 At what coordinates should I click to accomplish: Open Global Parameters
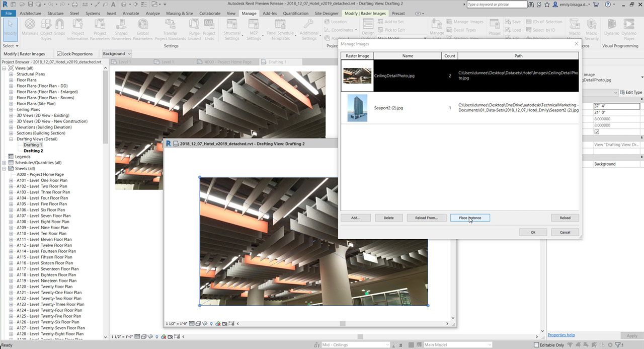[143, 29]
